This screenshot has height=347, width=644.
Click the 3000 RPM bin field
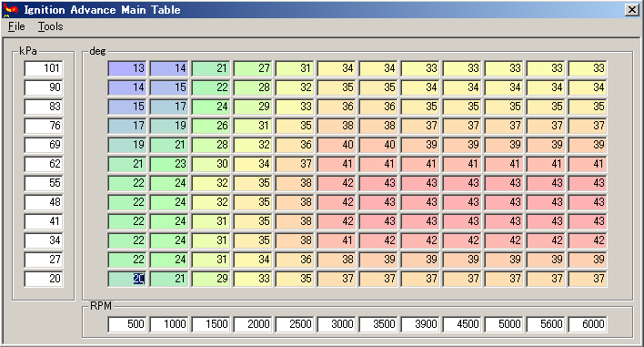[337, 324]
